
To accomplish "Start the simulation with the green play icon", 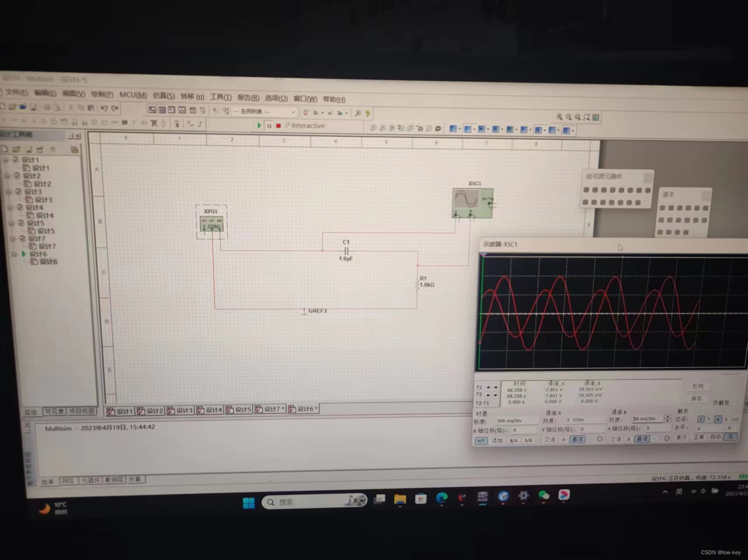I will click(259, 126).
